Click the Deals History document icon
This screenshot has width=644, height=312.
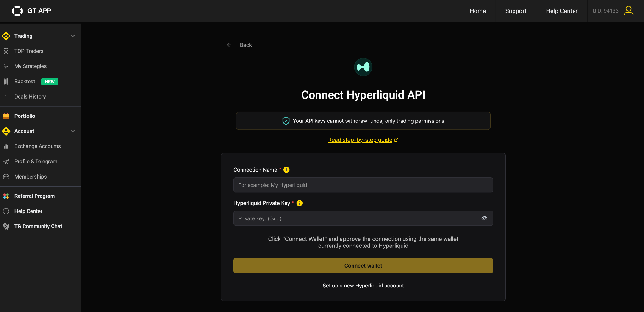coord(6,97)
